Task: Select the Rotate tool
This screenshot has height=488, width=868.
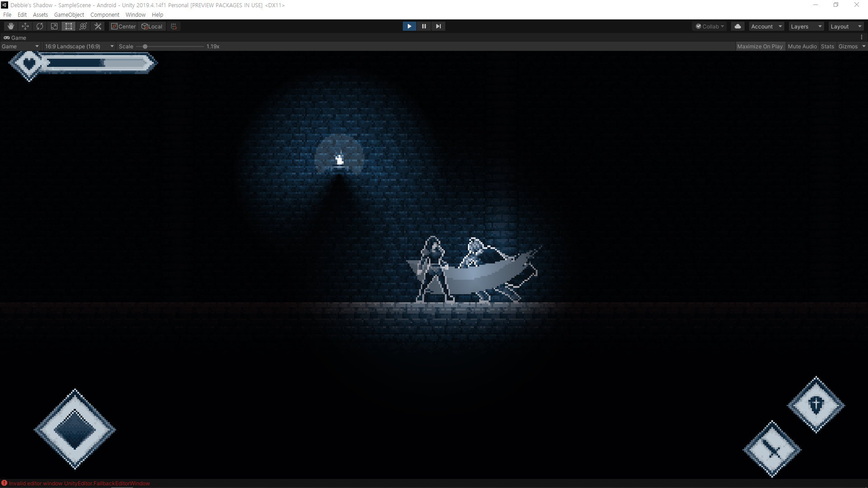Action: tap(40, 26)
